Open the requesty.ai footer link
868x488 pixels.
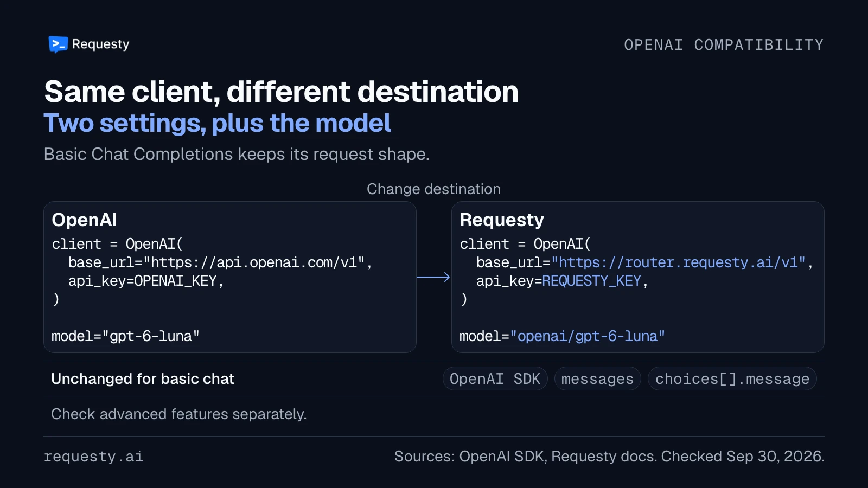point(93,457)
